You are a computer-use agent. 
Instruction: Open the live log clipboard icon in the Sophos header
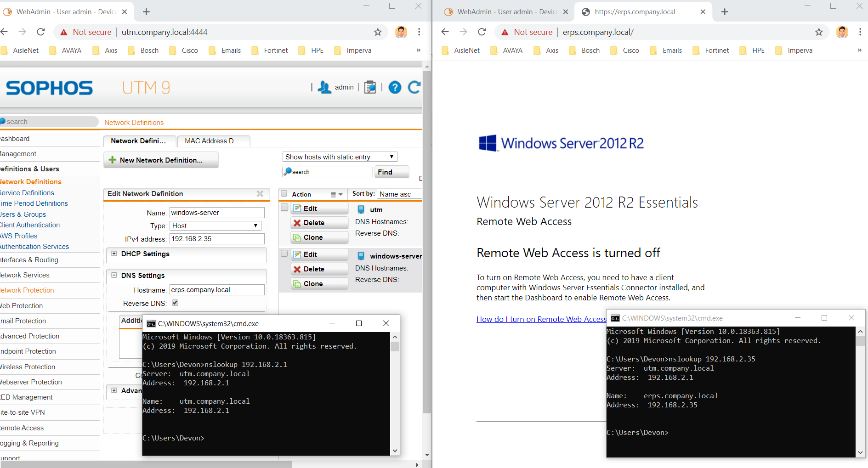370,87
